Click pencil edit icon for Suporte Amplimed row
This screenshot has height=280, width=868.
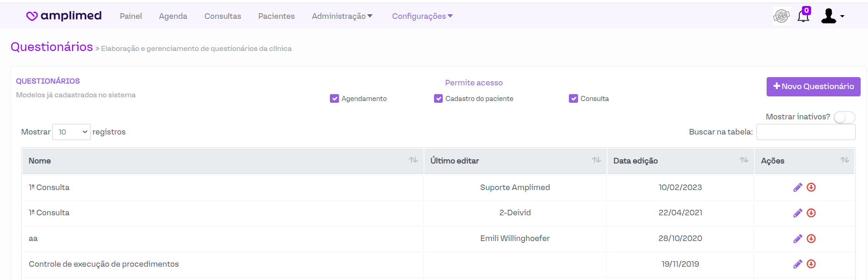click(x=797, y=187)
